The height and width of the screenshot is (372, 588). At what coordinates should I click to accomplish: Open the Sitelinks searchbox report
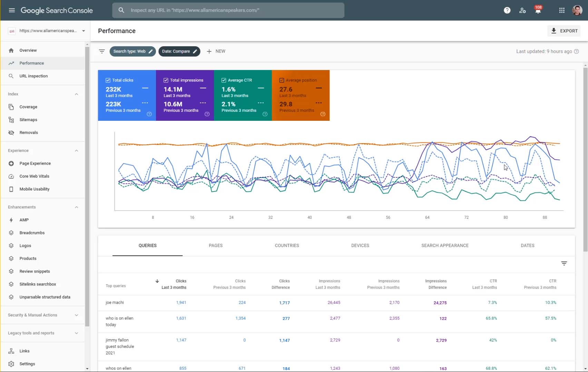(x=42, y=284)
